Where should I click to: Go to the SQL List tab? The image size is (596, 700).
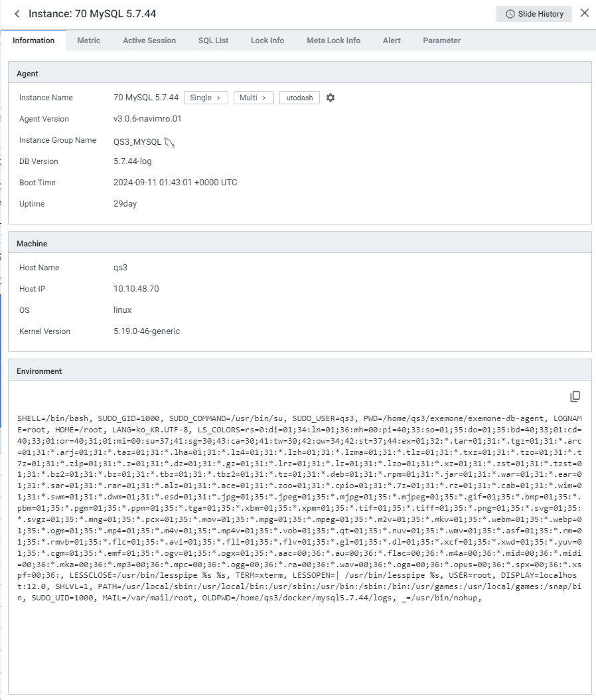click(213, 41)
